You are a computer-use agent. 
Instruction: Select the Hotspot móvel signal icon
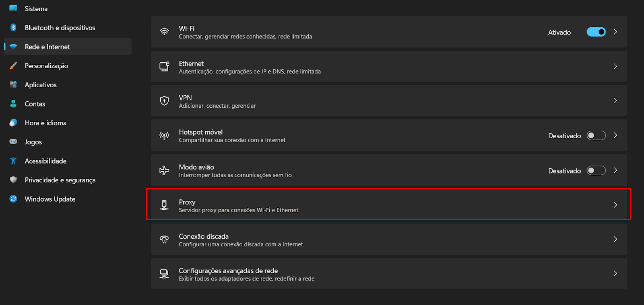164,135
